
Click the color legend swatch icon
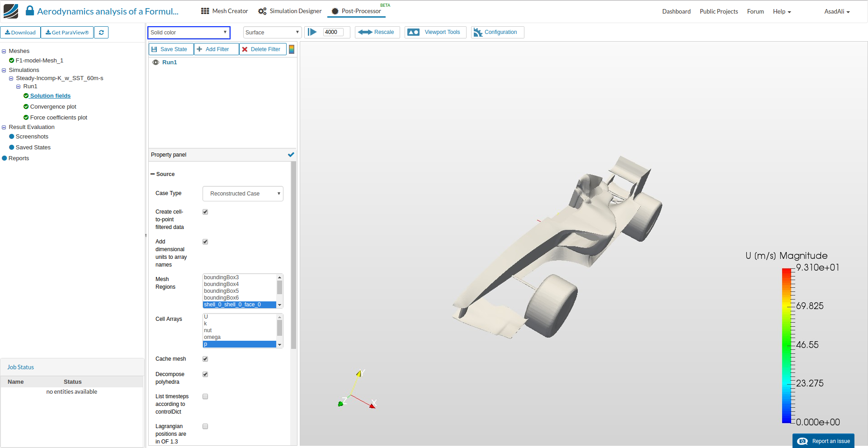pos(292,49)
